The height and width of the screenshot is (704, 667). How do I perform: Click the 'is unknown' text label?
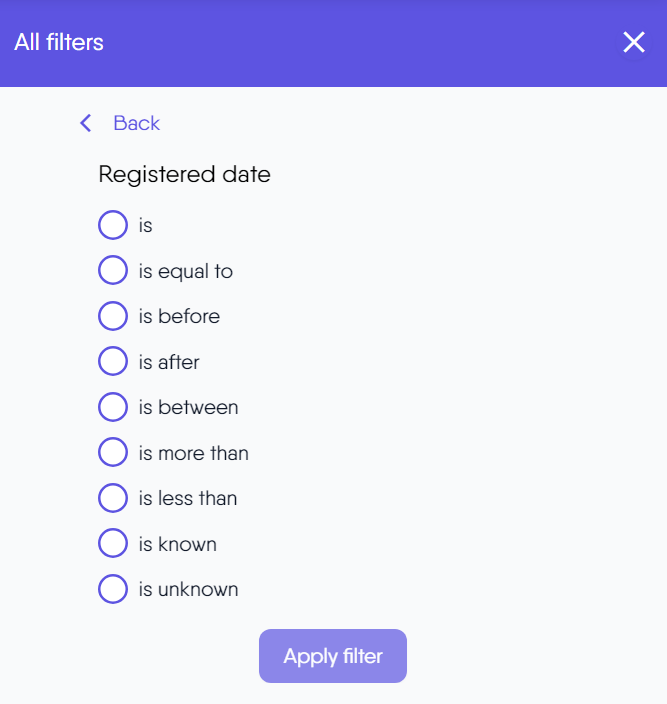(x=188, y=589)
